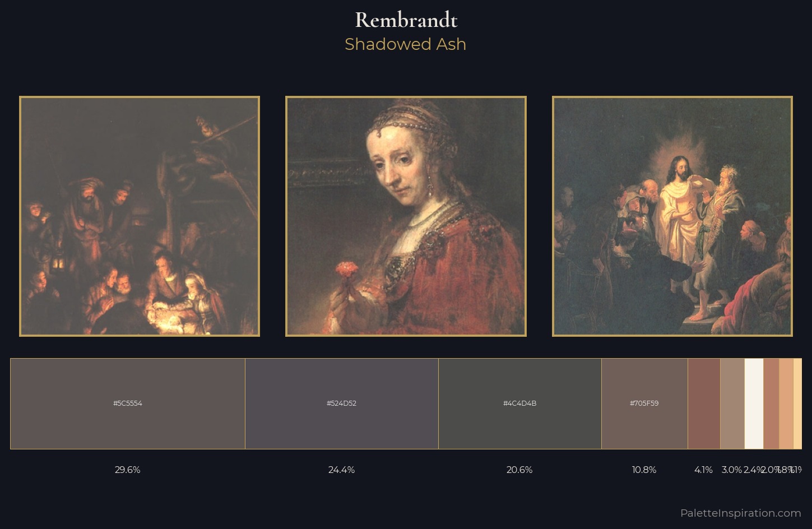Click the "4.1%" percentage label
Screen dimensions: 812x529
(704, 470)
